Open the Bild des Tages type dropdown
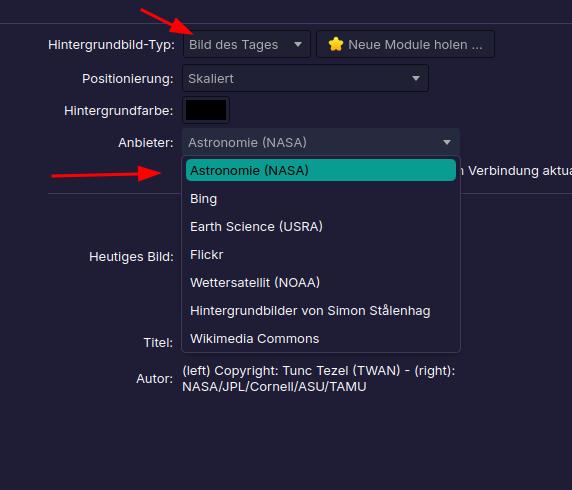 247,44
